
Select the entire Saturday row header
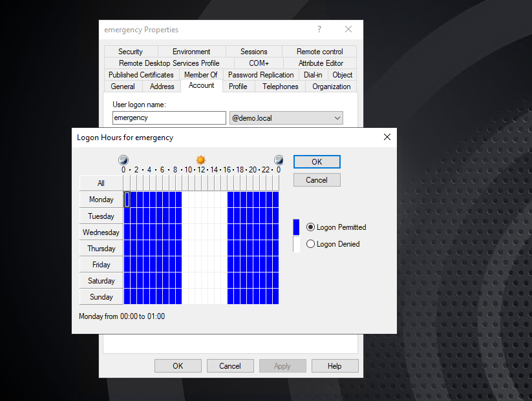pyautogui.click(x=101, y=281)
